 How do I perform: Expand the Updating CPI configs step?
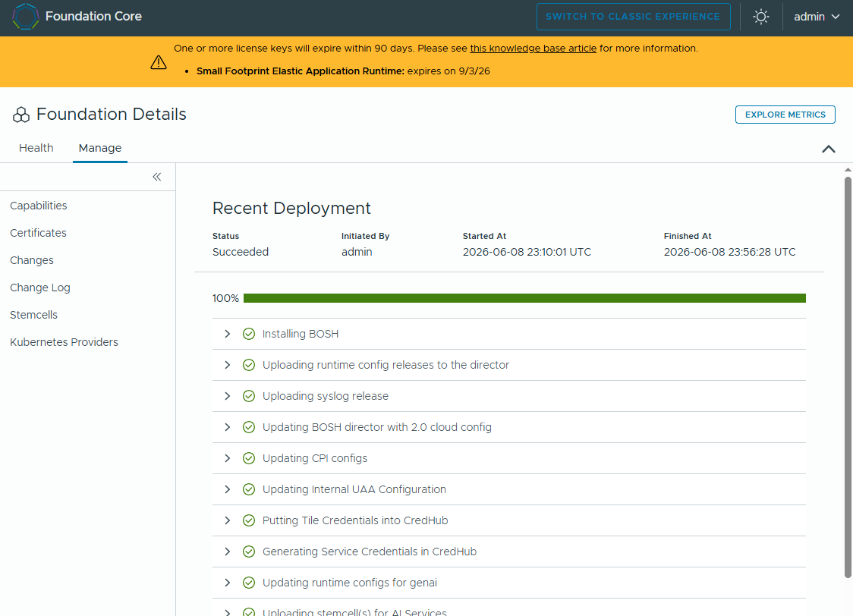click(x=228, y=458)
